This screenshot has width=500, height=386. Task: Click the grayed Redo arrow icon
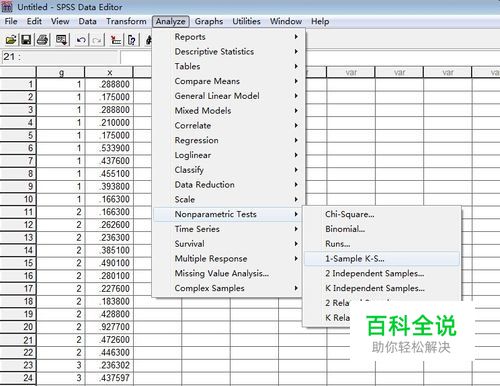(97, 40)
